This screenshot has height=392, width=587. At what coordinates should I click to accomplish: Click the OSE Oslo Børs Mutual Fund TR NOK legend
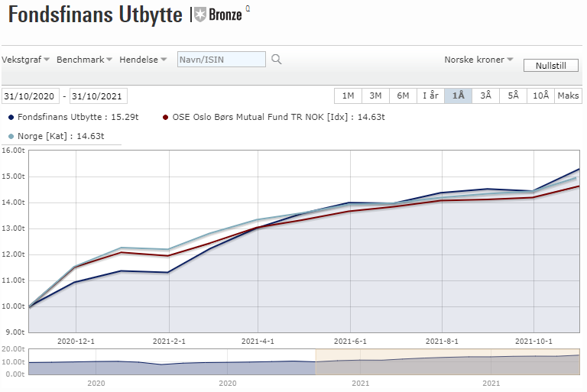tap(278, 117)
